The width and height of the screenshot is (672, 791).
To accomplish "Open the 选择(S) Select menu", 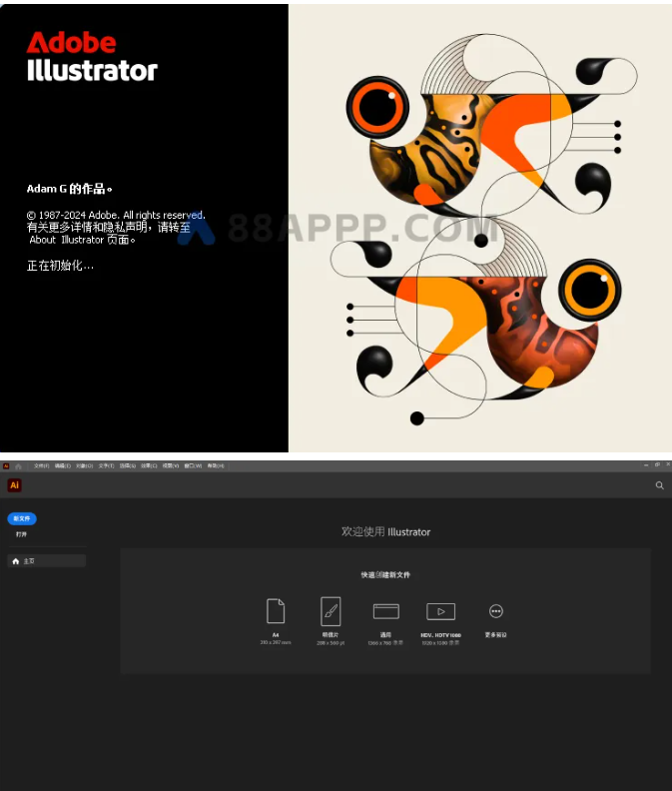I will click(128, 466).
